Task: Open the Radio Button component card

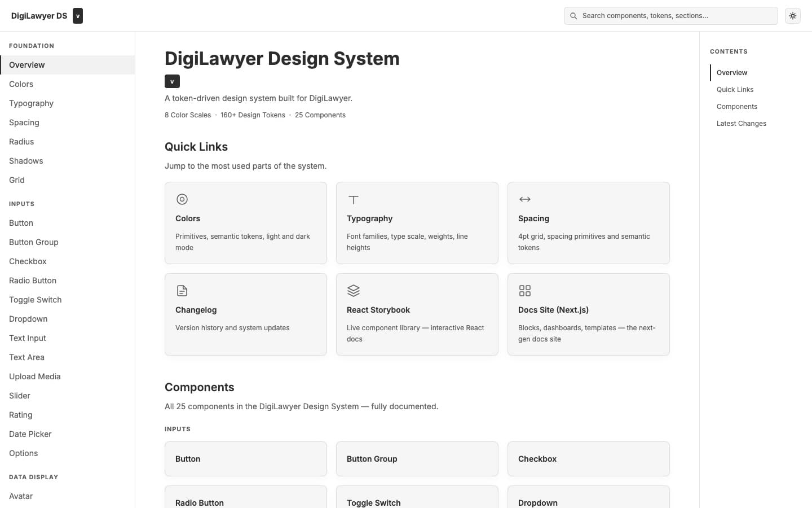Action: pyautogui.click(x=246, y=497)
